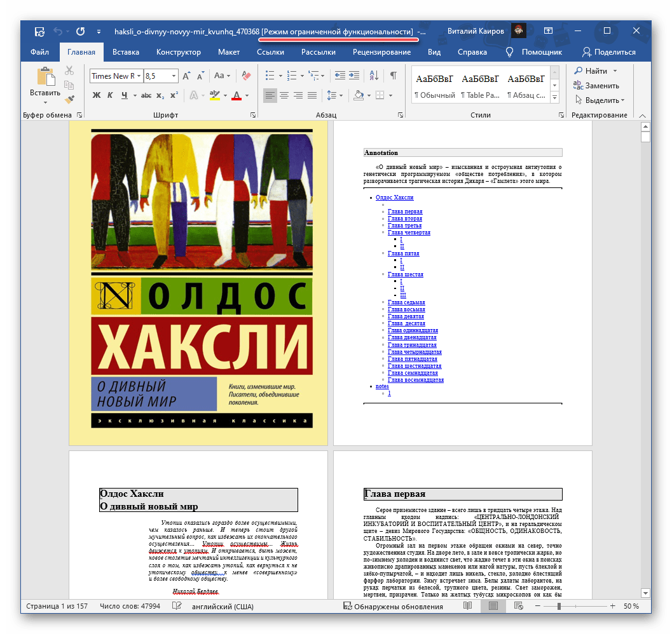Screen dimensions: 672x634
Task: Toggle superscript x² formatting
Action: pos(174,95)
